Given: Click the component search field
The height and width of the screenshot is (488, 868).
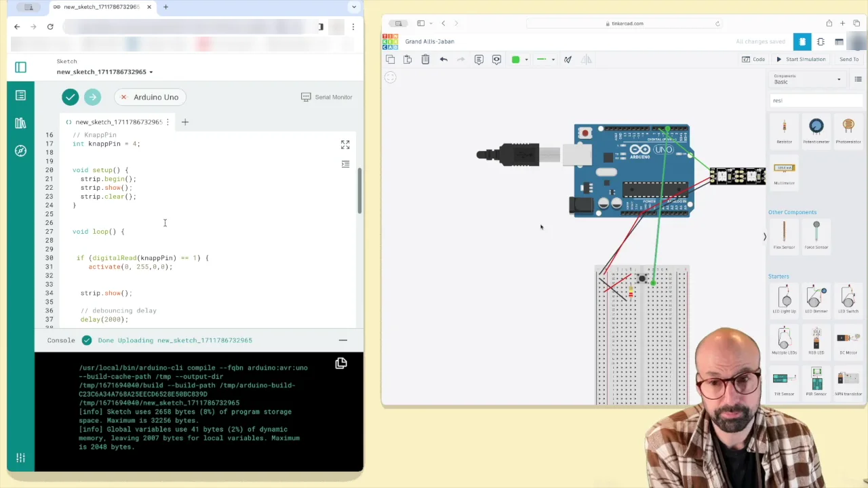Looking at the screenshot, I should pyautogui.click(x=816, y=100).
